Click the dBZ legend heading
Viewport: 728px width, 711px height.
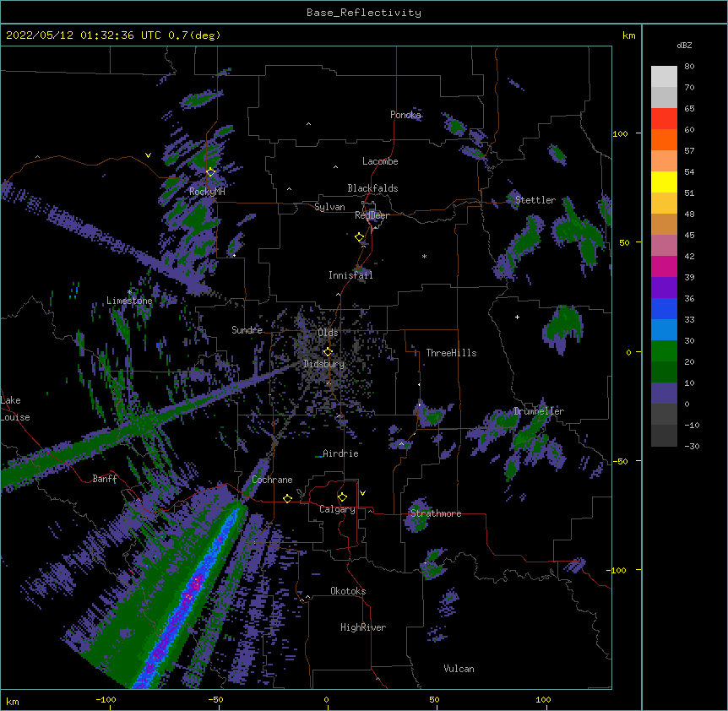point(684,45)
